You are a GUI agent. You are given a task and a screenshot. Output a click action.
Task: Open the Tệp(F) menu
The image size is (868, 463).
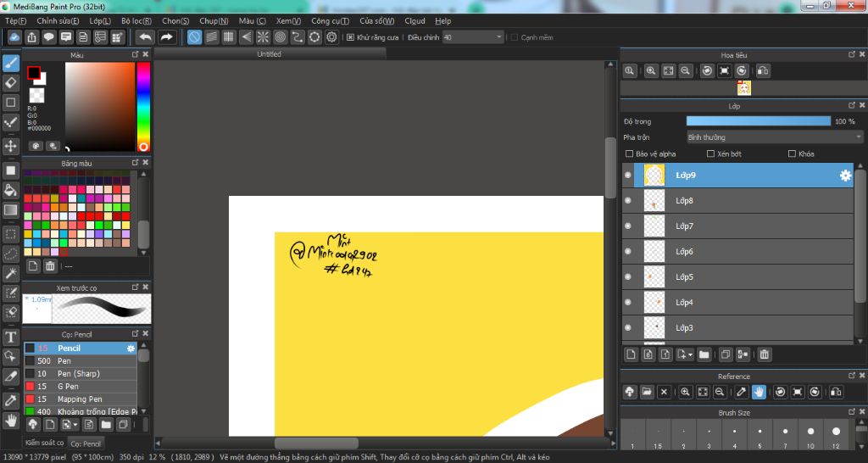pyautogui.click(x=16, y=21)
